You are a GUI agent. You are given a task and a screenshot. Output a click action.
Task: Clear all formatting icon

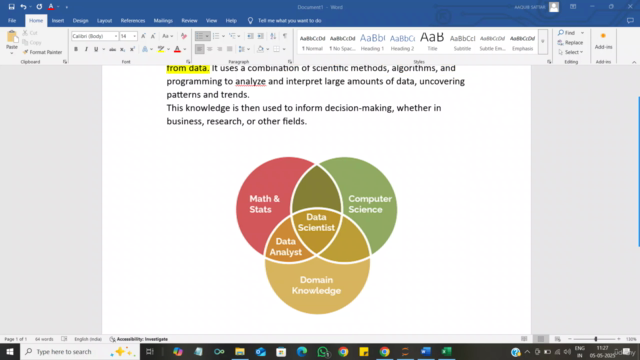[184, 36]
